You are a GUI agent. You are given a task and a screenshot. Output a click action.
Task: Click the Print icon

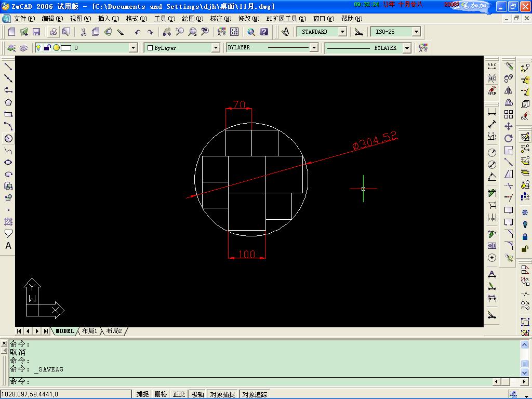click(53, 32)
